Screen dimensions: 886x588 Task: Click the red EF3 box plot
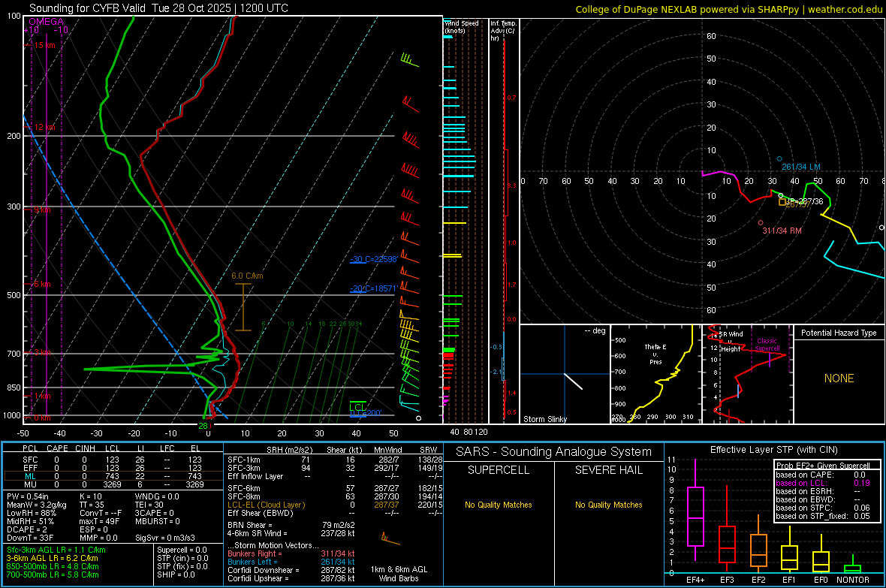click(727, 529)
